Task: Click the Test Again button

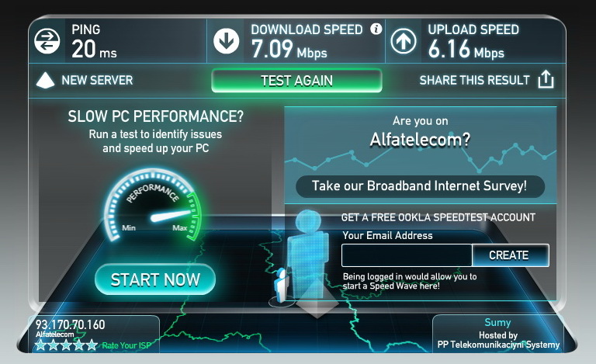Action: (x=296, y=81)
